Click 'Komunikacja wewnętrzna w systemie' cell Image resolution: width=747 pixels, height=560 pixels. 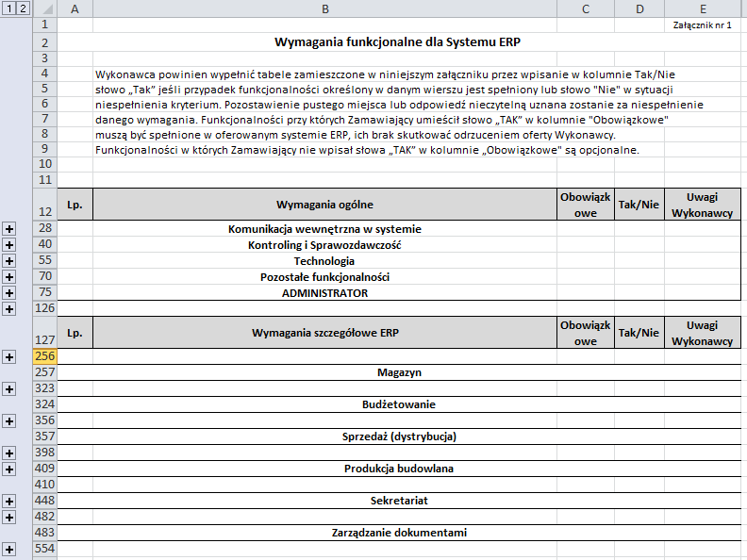click(324, 229)
